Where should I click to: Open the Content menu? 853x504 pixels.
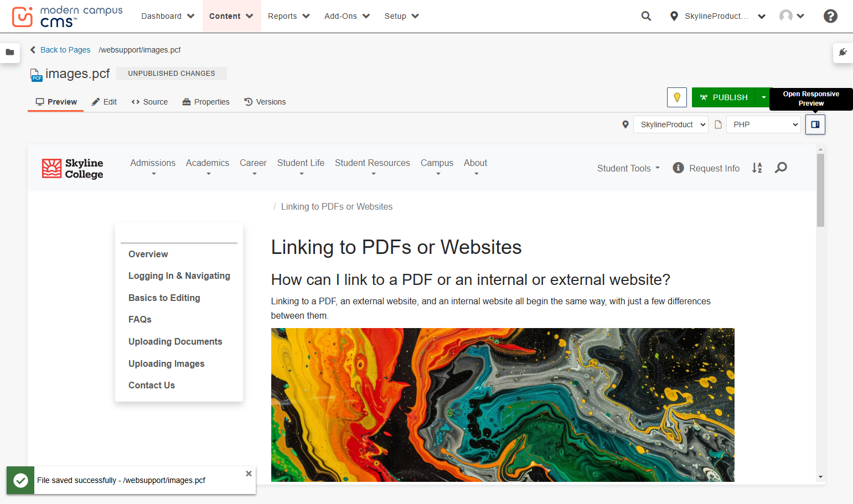point(231,16)
